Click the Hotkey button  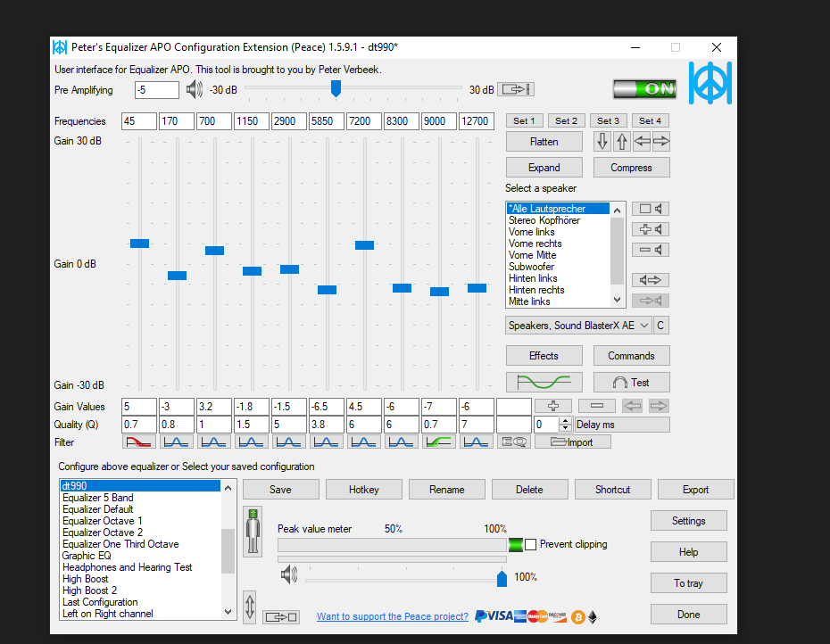pyautogui.click(x=364, y=490)
